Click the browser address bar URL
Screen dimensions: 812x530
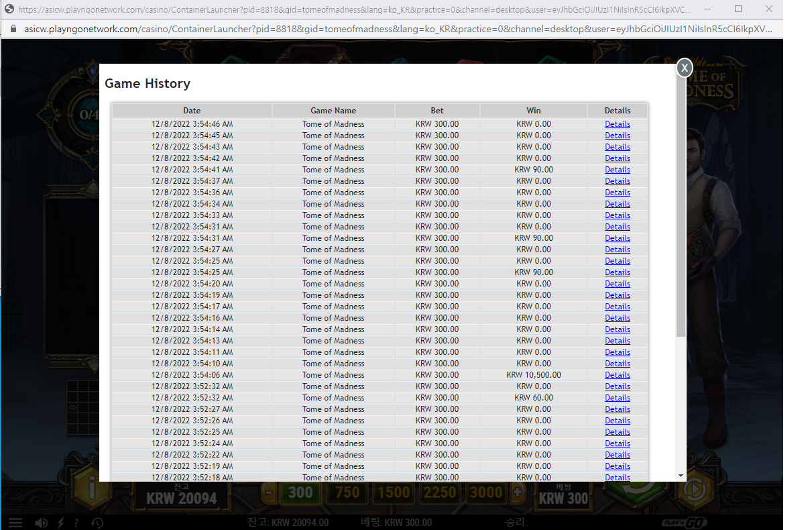pos(398,30)
